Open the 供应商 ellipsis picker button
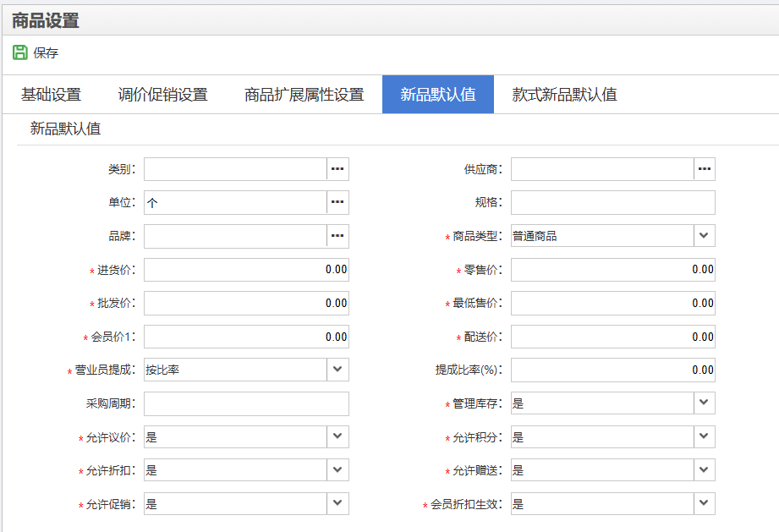The height and width of the screenshot is (532, 779). [705, 169]
